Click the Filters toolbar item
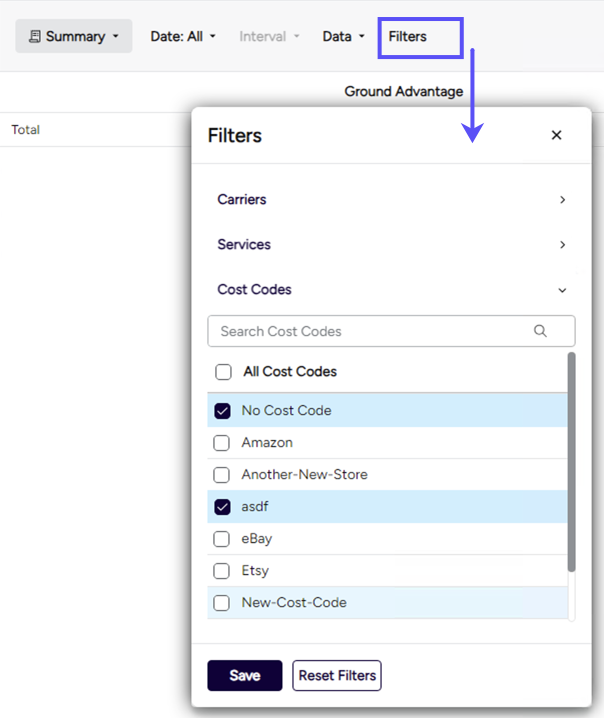 408,36
